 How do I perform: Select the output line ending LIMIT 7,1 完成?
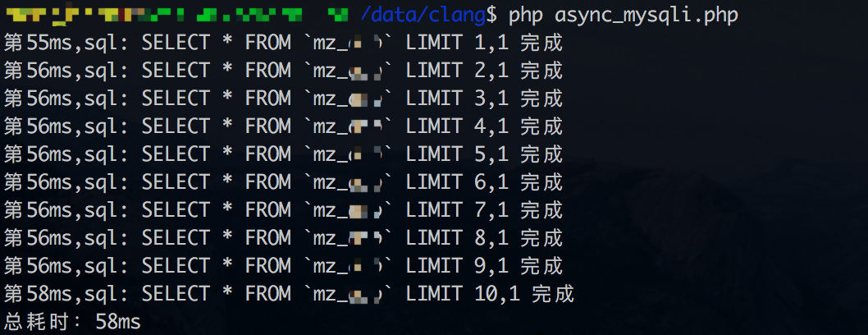[283, 210]
